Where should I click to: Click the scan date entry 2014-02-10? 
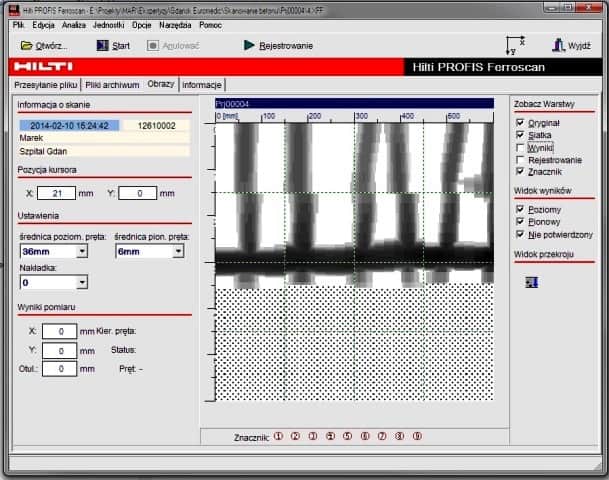pos(69,126)
